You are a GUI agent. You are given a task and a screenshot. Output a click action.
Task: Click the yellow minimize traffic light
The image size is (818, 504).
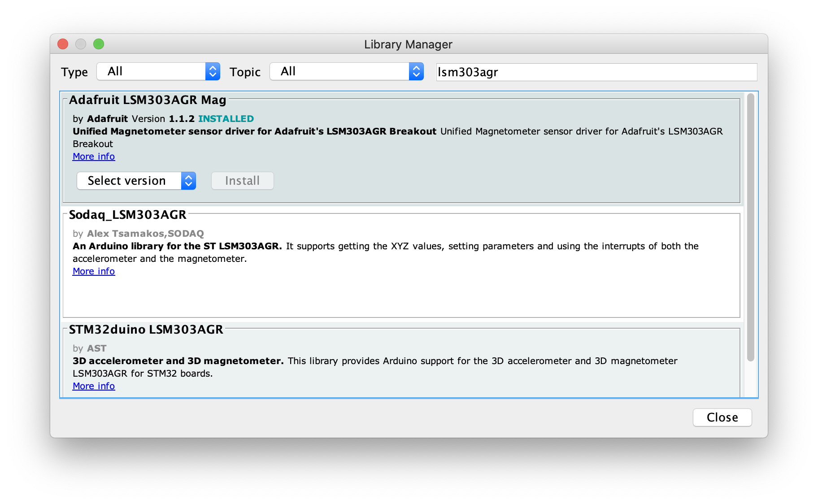coord(81,44)
